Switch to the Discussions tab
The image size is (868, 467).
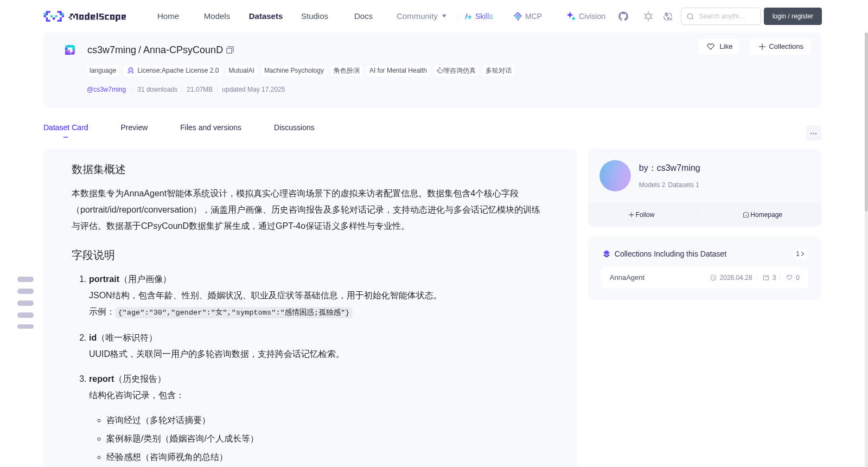tap(294, 127)
